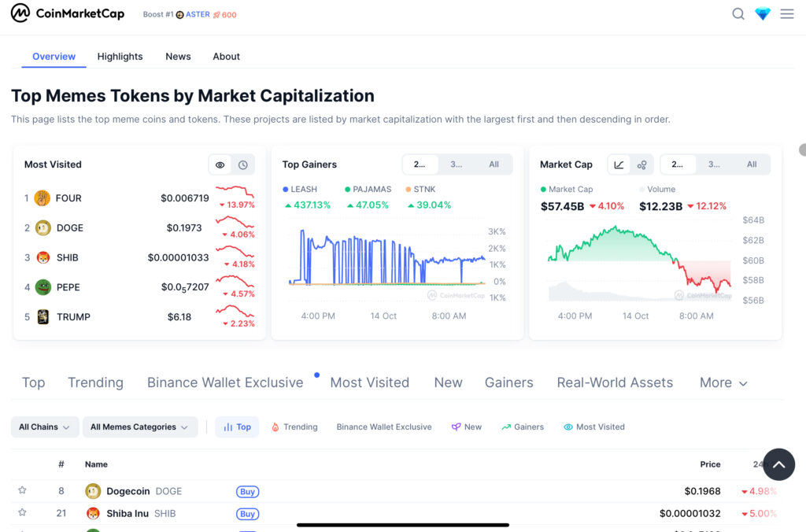The image size is (806, 532).
Task: Toggle the eye view in Most Visited
Action: [x=220, y=165]
